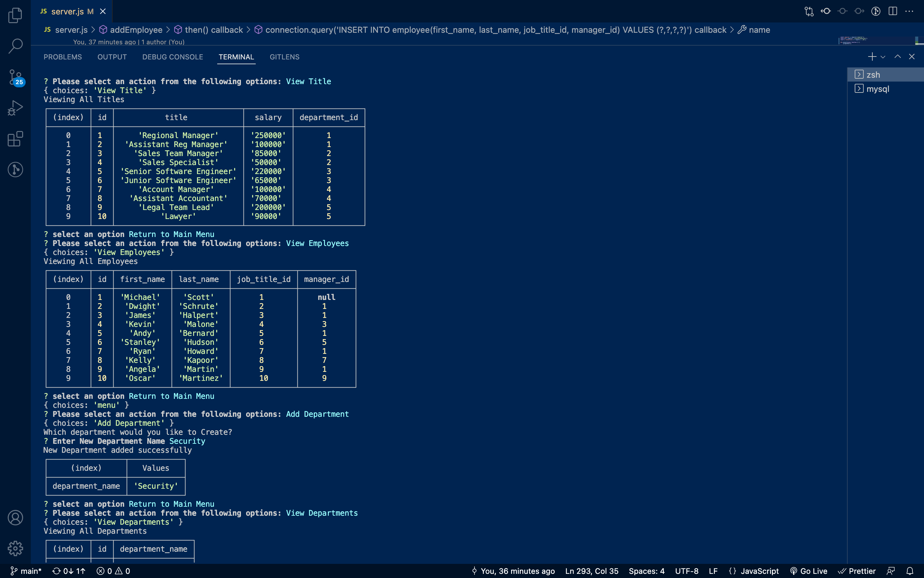Click Go Live in the status bar
Viewport: 924px width, 578px height.
coord(808,571)
